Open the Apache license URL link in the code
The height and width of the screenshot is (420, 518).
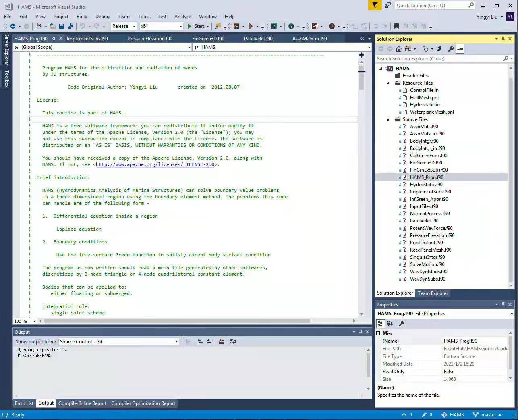click(x=155, y=164)
